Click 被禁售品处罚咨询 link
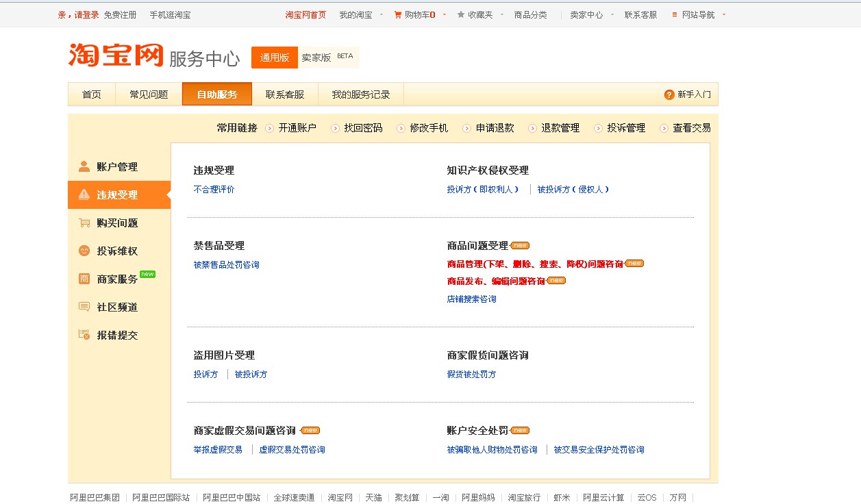Viewport: 861px width, 504px height. [227, 265]
